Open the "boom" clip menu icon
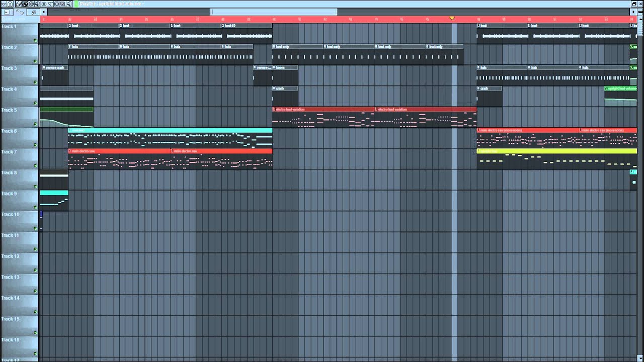 275,67
